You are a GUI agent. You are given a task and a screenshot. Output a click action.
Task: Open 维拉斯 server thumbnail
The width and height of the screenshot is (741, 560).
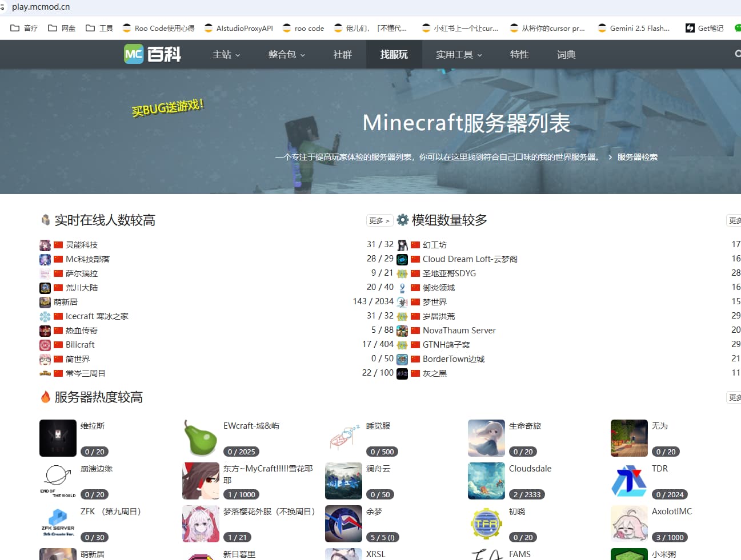click(x=58, y=438)
